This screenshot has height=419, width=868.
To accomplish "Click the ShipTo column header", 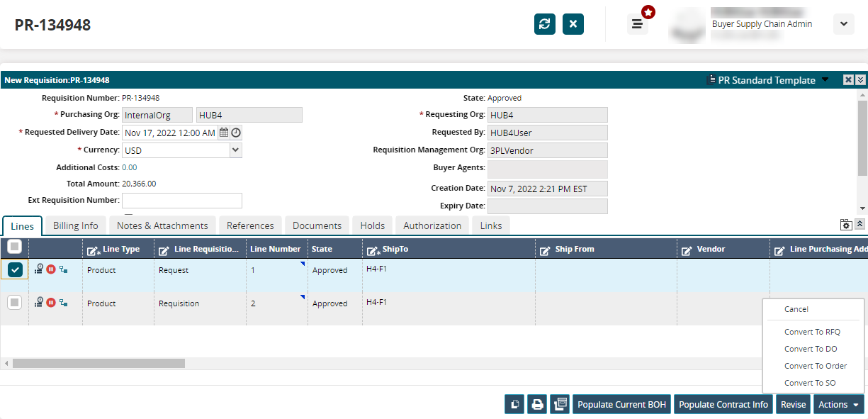I will tap(448, 249).
